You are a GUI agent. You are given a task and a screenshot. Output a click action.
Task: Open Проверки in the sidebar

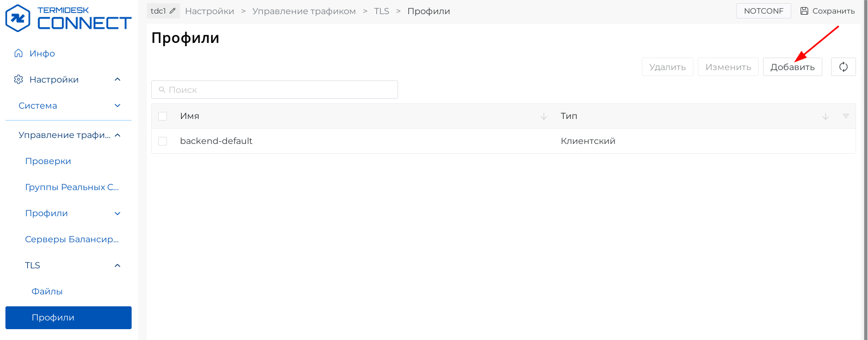(48, 161)
